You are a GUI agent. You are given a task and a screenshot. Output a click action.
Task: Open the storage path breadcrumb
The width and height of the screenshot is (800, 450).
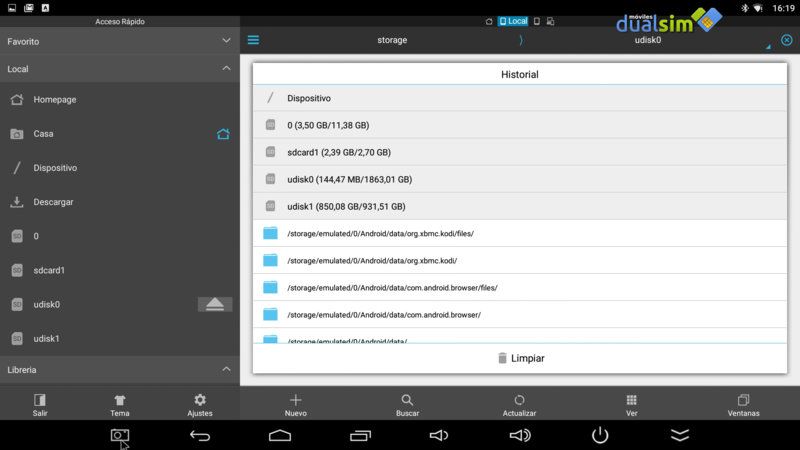[x=392, y=40]
